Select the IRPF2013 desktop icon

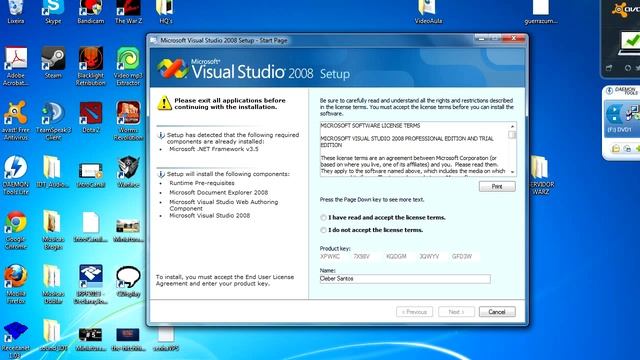(91, 284)
